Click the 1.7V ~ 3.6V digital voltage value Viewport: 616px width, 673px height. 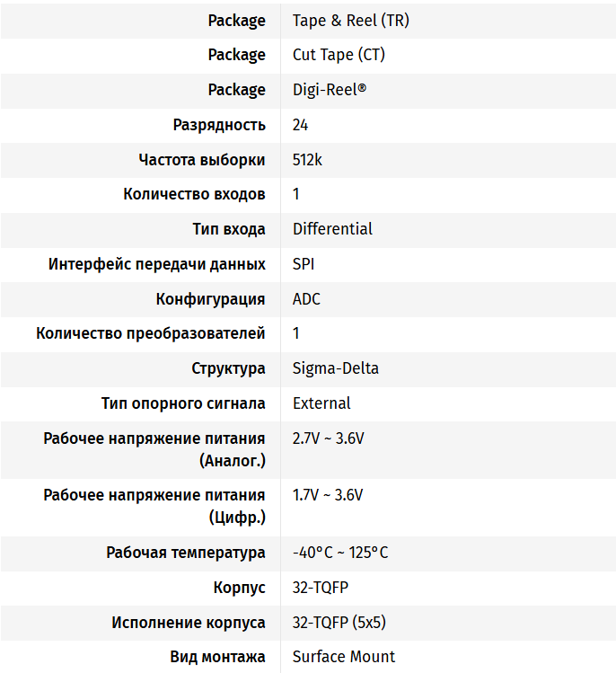328,495
